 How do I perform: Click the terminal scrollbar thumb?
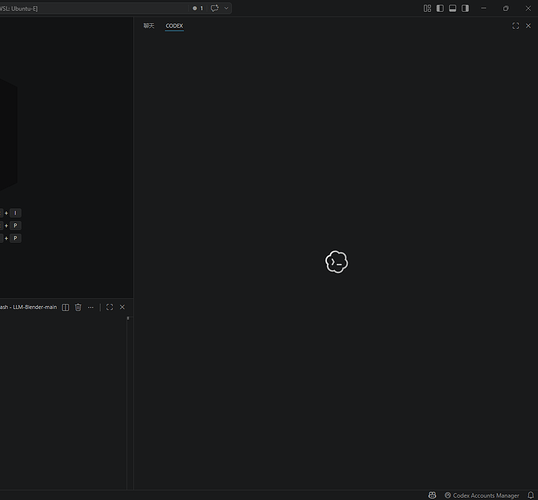pos(128,318)
